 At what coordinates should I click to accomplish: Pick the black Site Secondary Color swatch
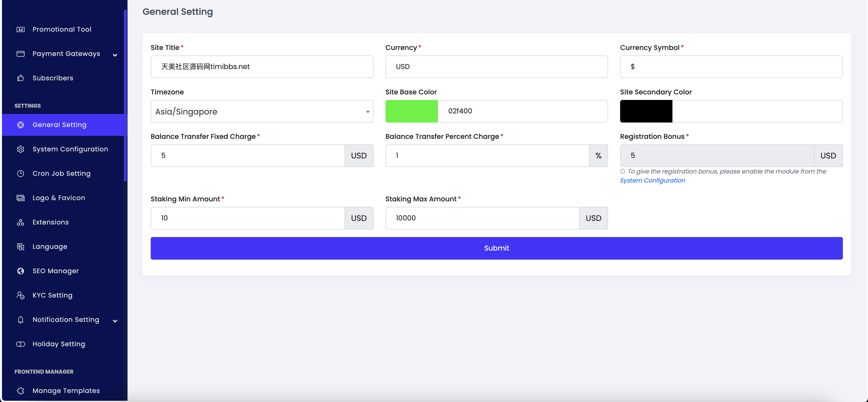coord(646,111)
